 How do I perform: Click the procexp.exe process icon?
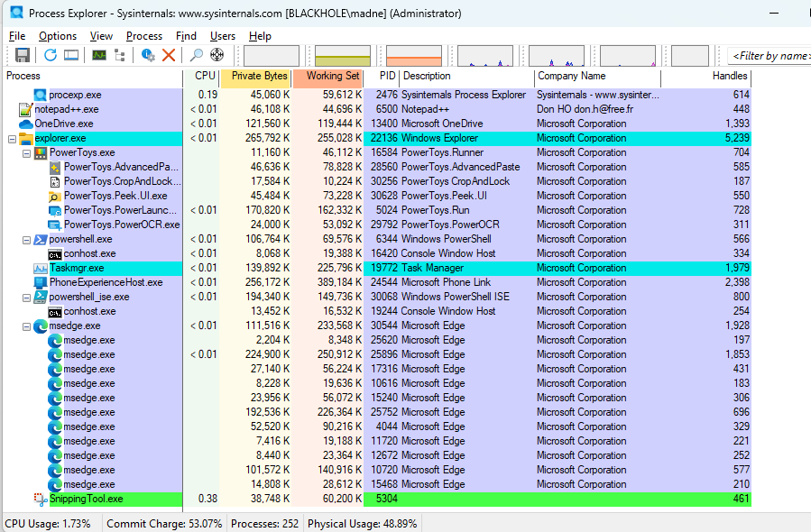pyautogui.click(x=40, y=96)
